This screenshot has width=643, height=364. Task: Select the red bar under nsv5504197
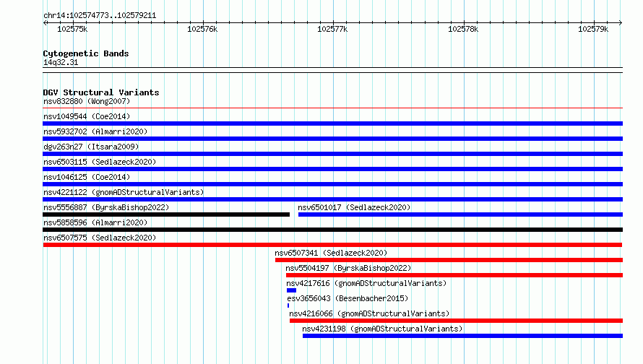[454, 275]
